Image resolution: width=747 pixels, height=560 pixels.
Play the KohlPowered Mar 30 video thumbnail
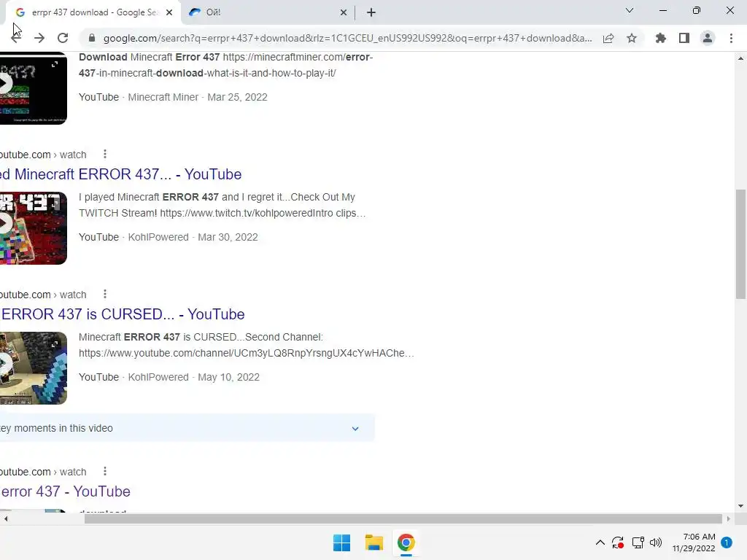[x=34, y=228]
